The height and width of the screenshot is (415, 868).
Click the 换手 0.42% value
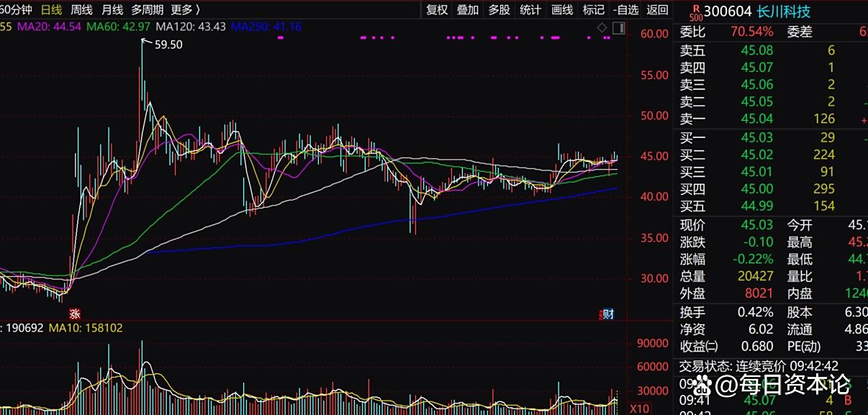[x=756, y=313]
